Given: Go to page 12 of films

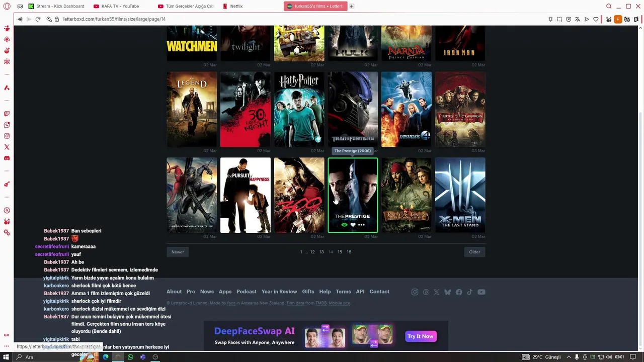Looking at the screenshot, I should 312,252.
